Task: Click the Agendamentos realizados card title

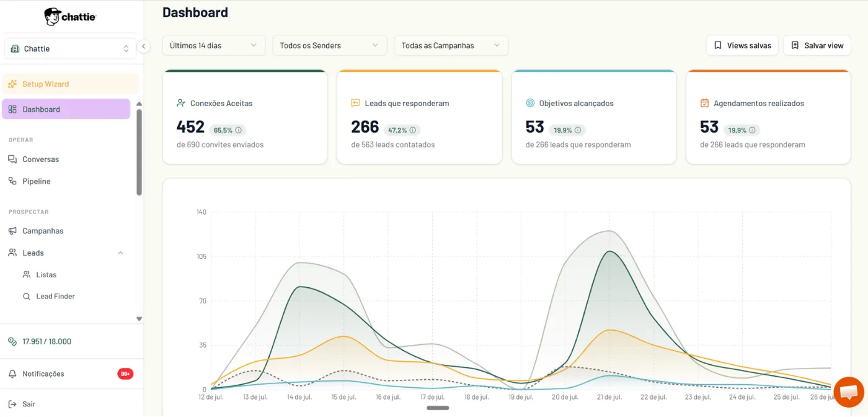Action: tap(759, 104)
